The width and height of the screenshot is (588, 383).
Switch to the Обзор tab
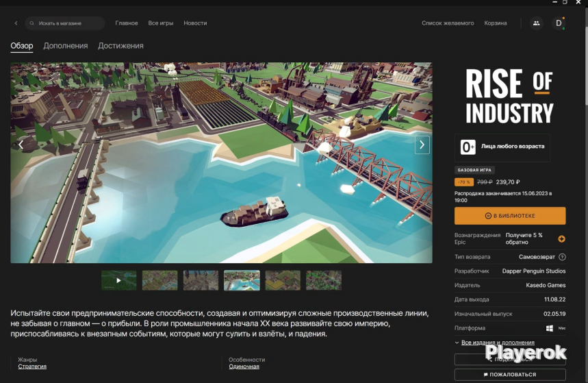[x=22, y=46]
